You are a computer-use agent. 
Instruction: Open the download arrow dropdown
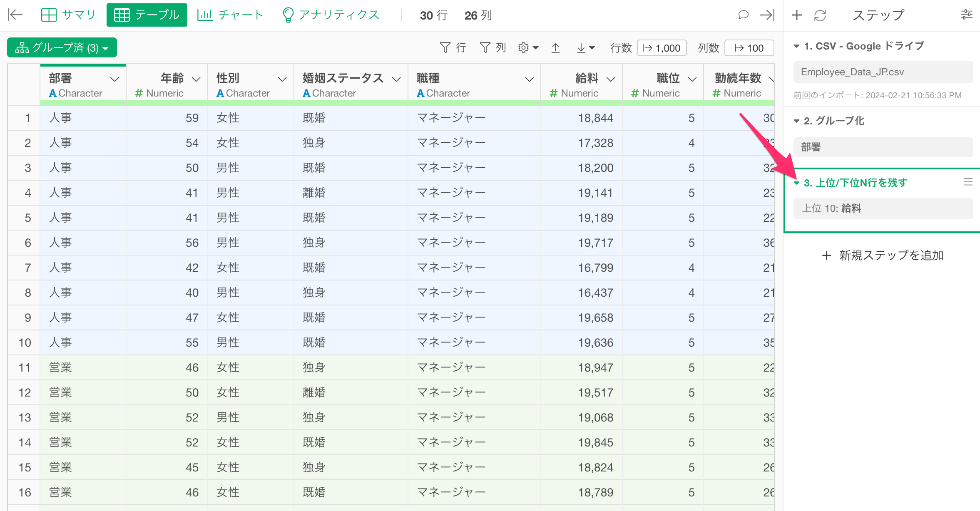(x=585, y=48)
